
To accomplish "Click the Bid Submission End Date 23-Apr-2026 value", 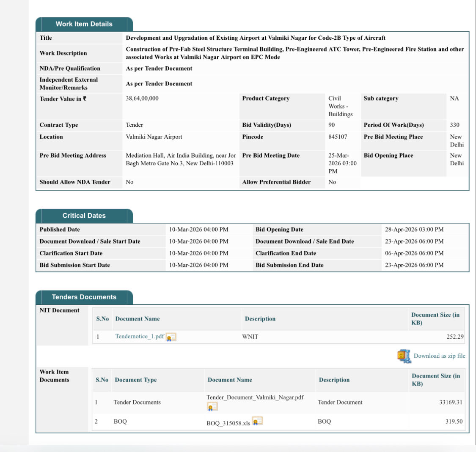I will (414, 265).
